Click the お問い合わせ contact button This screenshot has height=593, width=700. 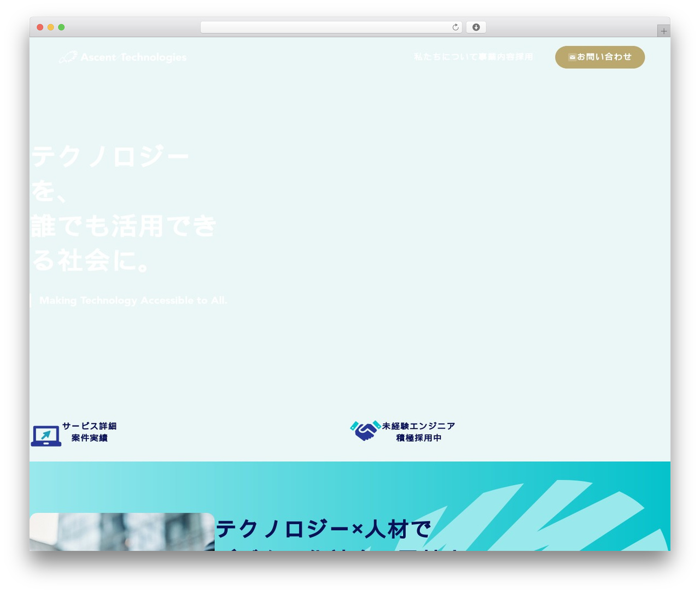(x=600, y=57)
